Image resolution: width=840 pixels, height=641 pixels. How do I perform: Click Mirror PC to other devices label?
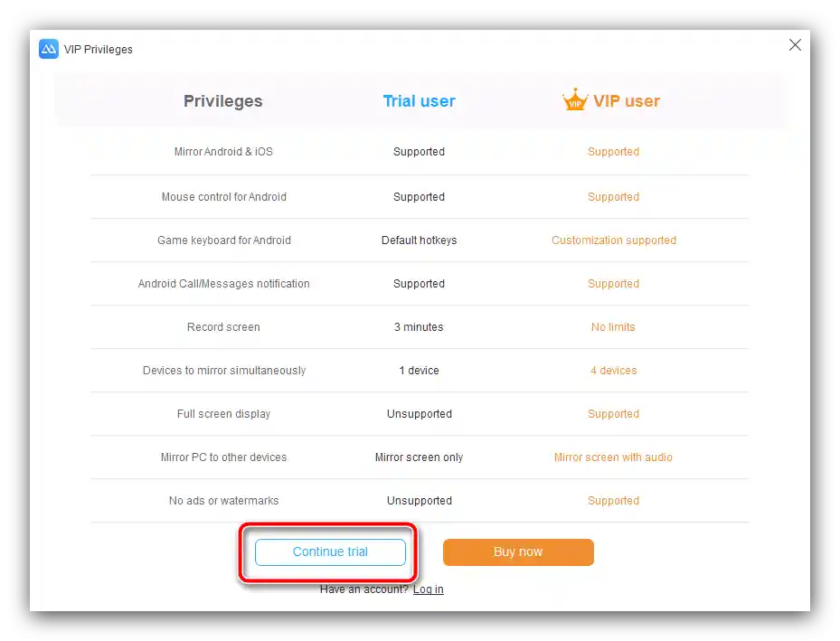[224, 457]
